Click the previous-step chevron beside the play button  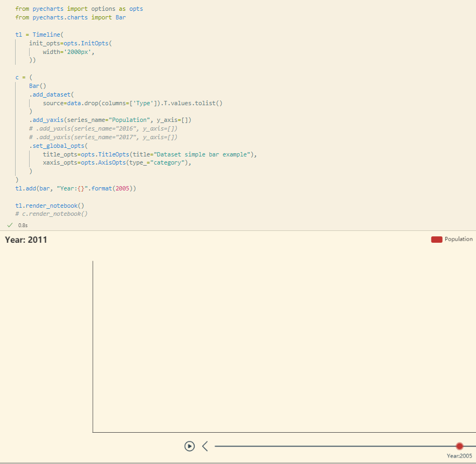[205, 446]
